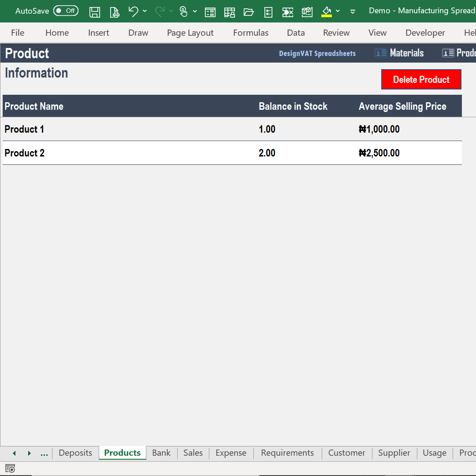Switch to the Formulas ribbon tab

pyautogui.click(x=250, y=33)
